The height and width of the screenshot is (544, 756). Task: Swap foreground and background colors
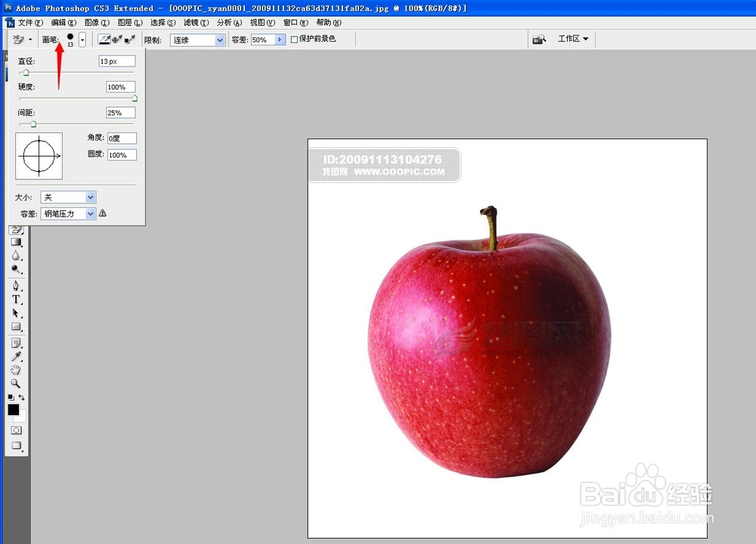(x=21, y=397)
